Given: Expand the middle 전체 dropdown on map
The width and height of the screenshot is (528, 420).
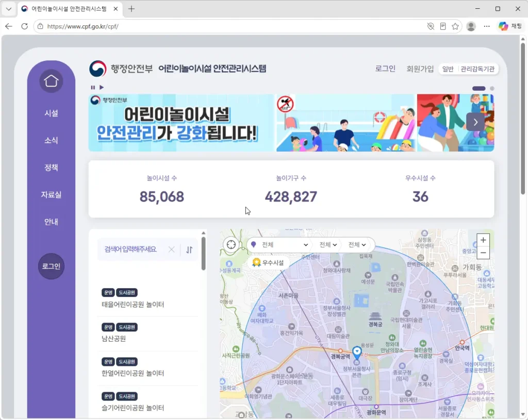Looking at the screenshot, I should coord(328,245).
